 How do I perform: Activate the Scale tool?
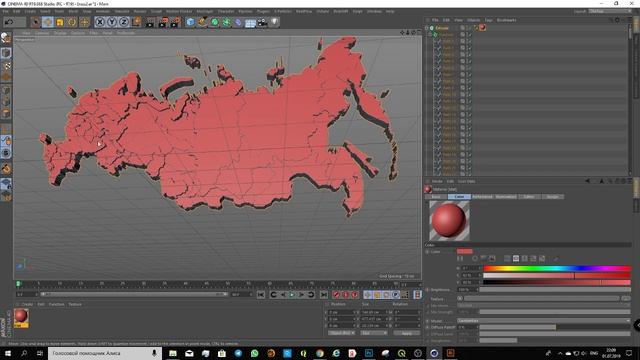(x=60, y=22)
